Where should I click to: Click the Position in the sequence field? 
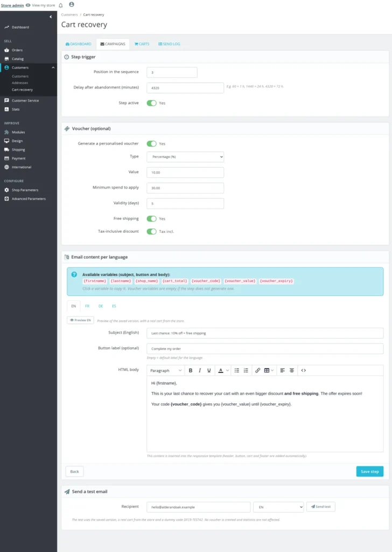pyautogui.click(x=172, y=72)
